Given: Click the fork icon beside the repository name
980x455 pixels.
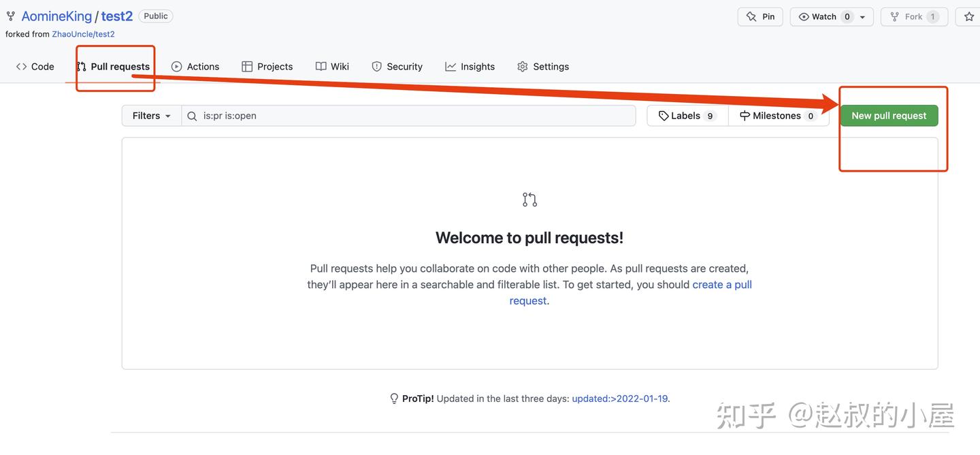Looking at the screenshot, I should click(11, 16).
